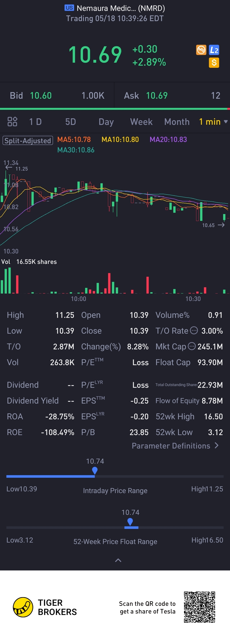This screenshot has width=230, height=644.
Task: Open Parameter Definitions arrow link
Action: 175,446
